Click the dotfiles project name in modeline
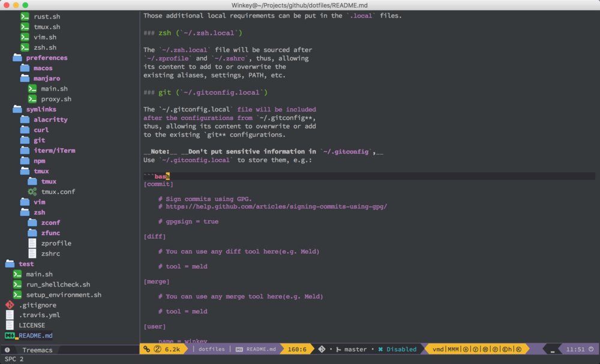This screenshot has width=600, height=364. coord(211,349)
